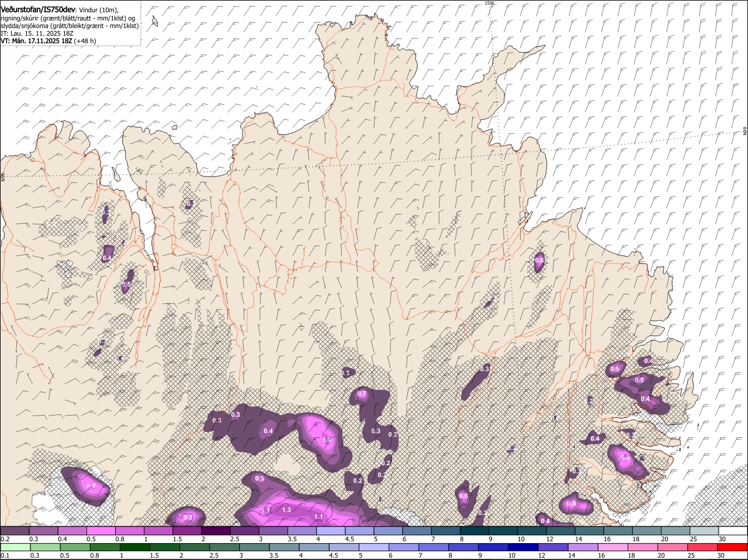Viewport: 748px width, 560px height.
Task: Click the violet rain swatch between 12 and 14
Action: click(553, 547)
